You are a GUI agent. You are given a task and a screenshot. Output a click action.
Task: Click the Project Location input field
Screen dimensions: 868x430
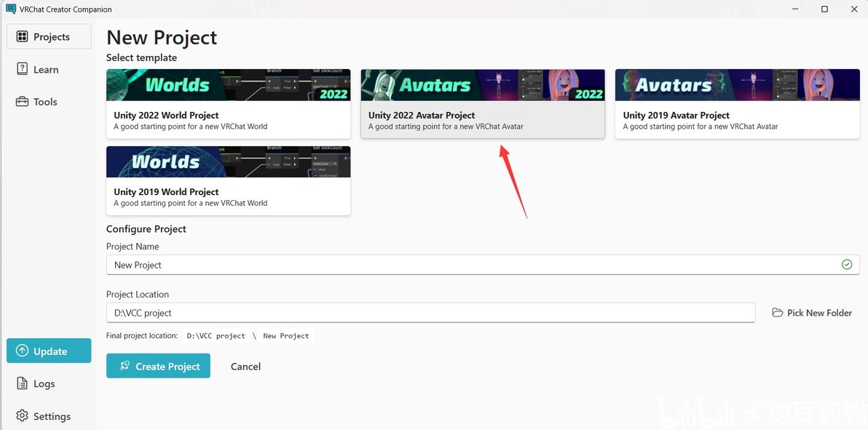(430, 313)
